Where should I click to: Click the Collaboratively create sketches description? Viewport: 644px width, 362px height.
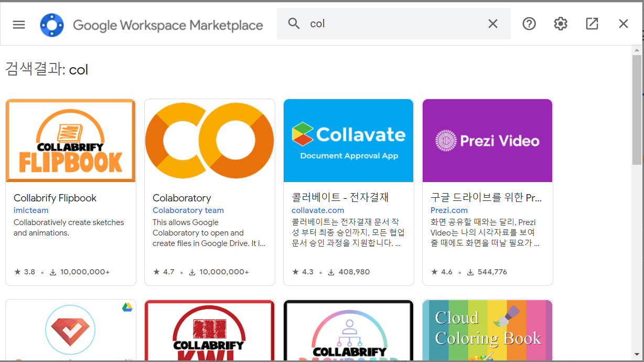69,228
